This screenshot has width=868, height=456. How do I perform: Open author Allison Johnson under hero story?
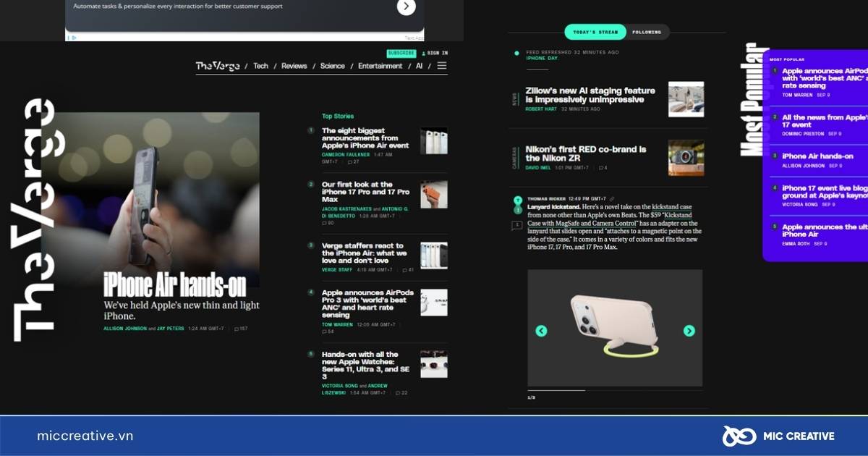(124, 329)
